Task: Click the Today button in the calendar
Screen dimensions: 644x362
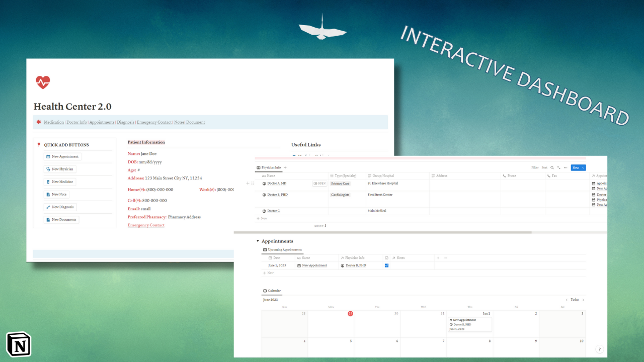Action: [575, 300]
